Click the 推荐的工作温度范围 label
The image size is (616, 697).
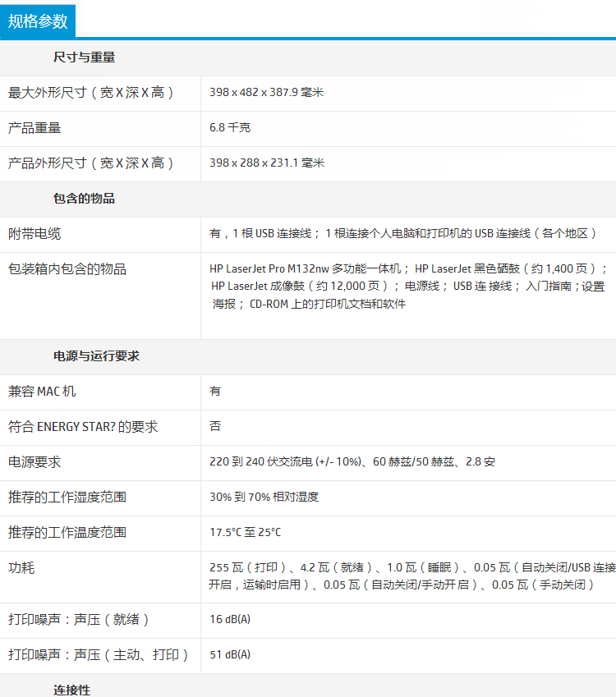click(67, 533)
